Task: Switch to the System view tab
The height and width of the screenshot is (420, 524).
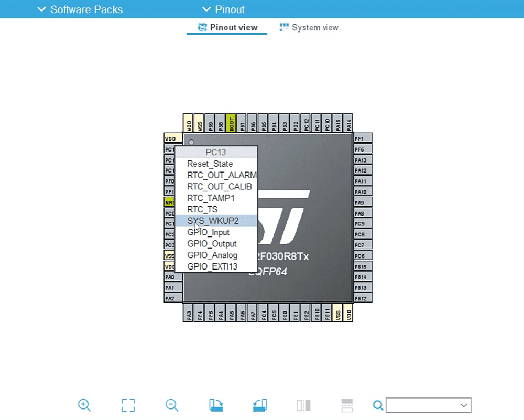Action: coord(309,27)
